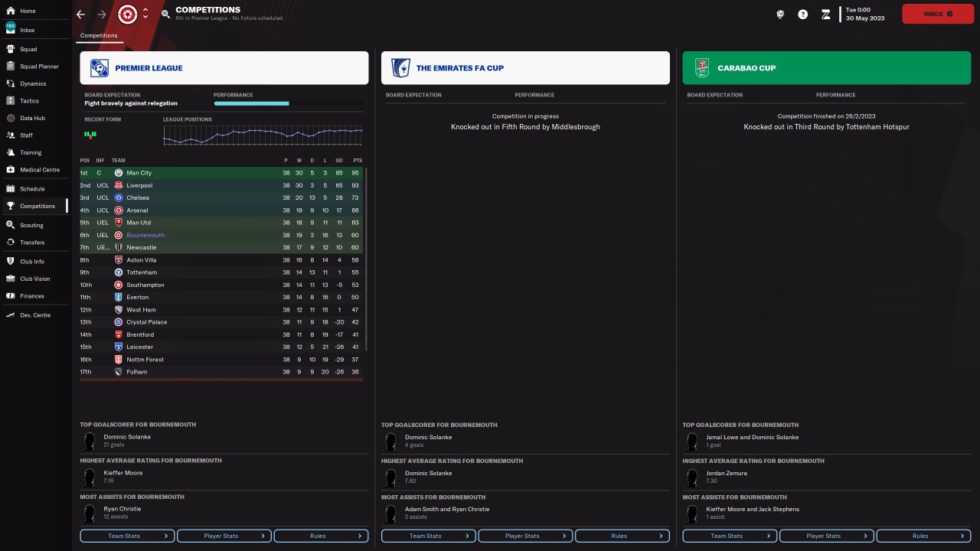Expand the club switcher arrows next to badge
Viewport: 980px width, 551px height.
coord(145,14)
